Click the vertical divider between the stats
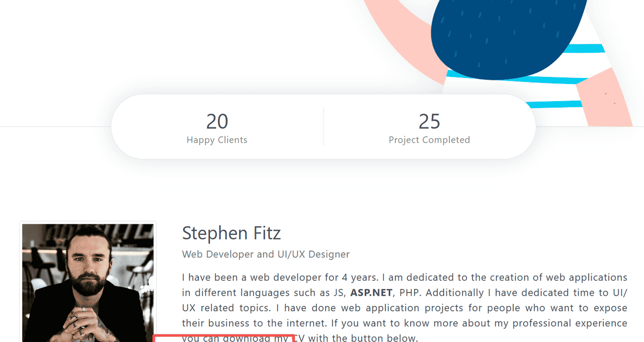644x342 pixels. 324,127
